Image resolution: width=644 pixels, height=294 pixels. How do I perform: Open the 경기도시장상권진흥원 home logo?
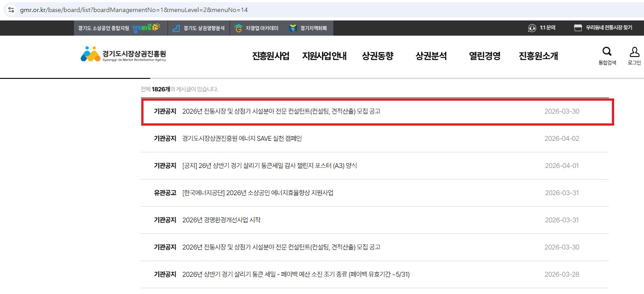(123, 54)
